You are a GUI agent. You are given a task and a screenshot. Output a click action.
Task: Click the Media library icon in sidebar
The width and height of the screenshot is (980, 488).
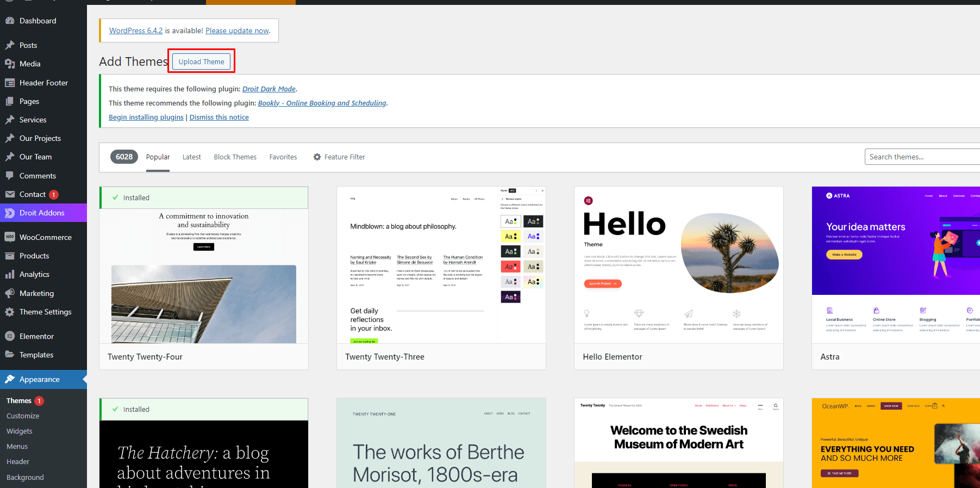click(10, 64)
